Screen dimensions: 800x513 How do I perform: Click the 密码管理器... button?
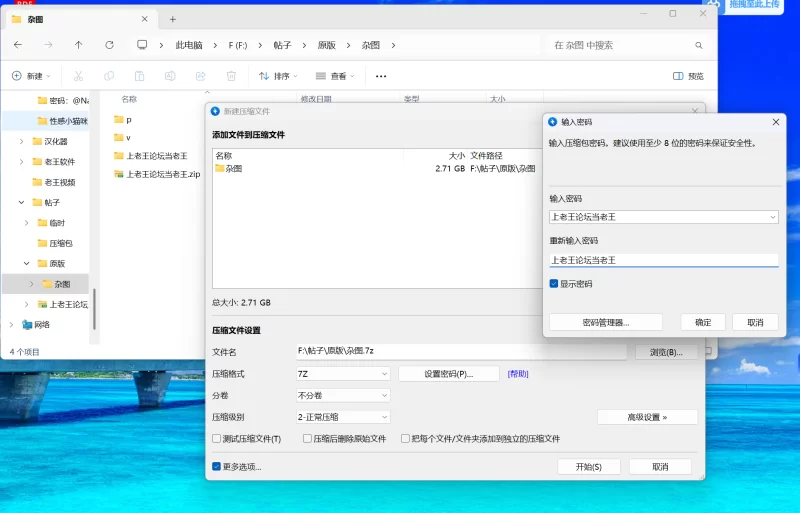coord(605,323)
